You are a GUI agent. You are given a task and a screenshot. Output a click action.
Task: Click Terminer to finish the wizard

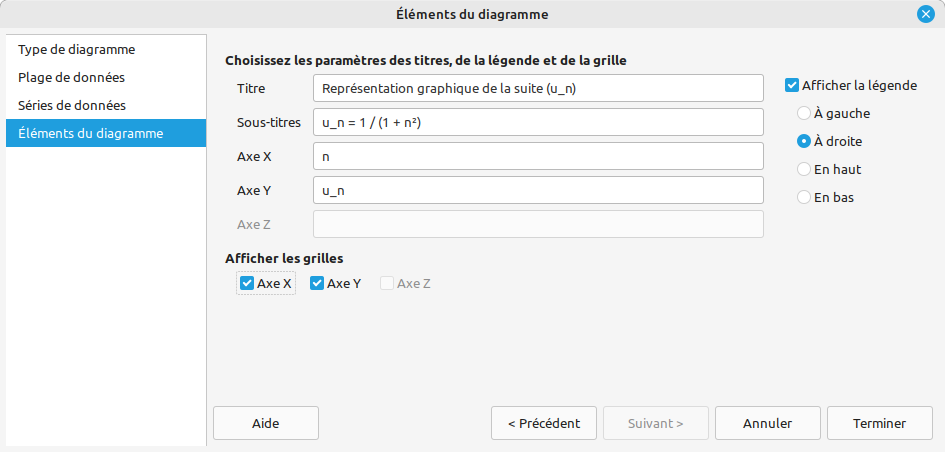point(879,423)
